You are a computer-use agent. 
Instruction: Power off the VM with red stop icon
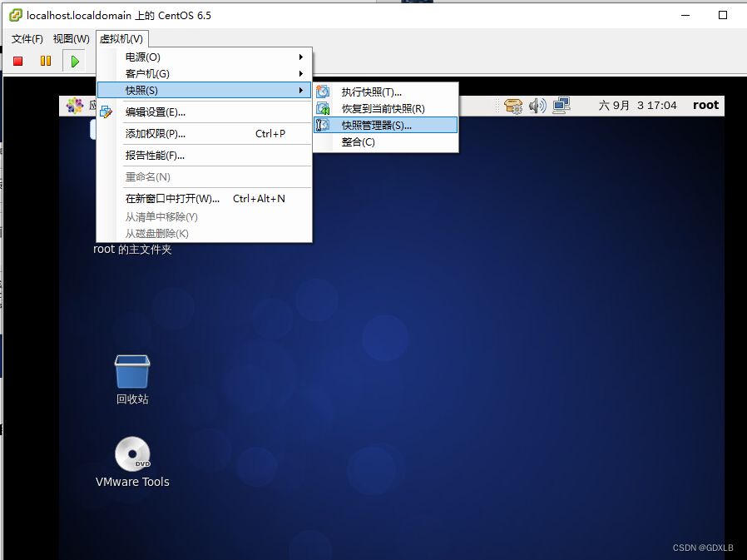17,60
